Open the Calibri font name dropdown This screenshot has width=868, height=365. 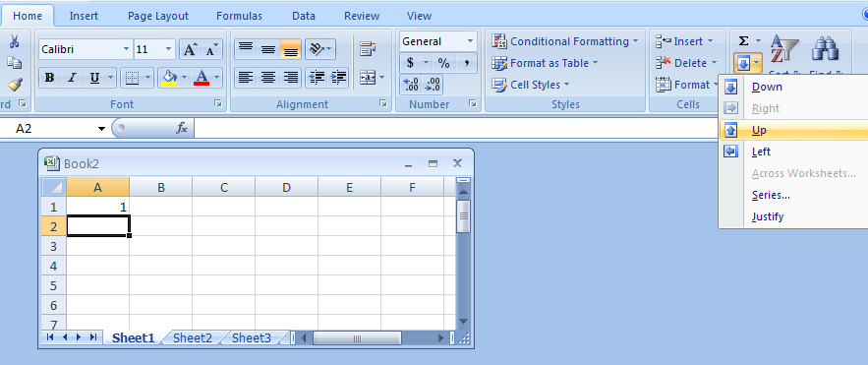point(126,49)
